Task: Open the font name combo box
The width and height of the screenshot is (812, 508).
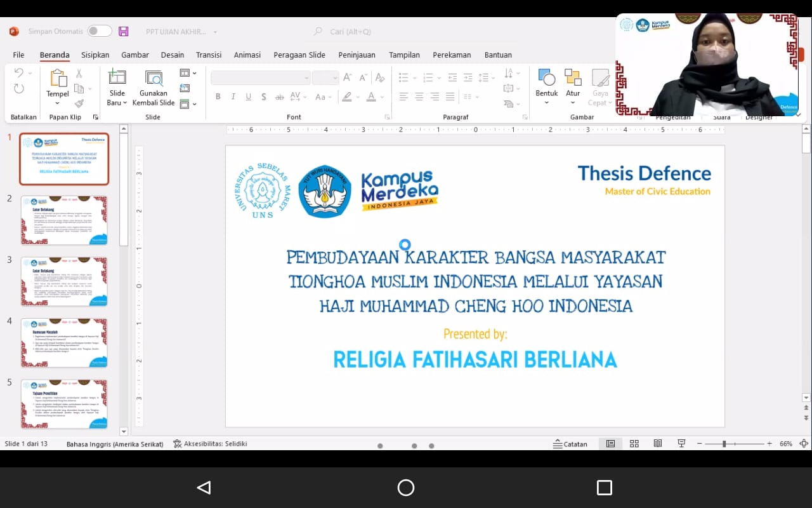Action: coord(260,78)
